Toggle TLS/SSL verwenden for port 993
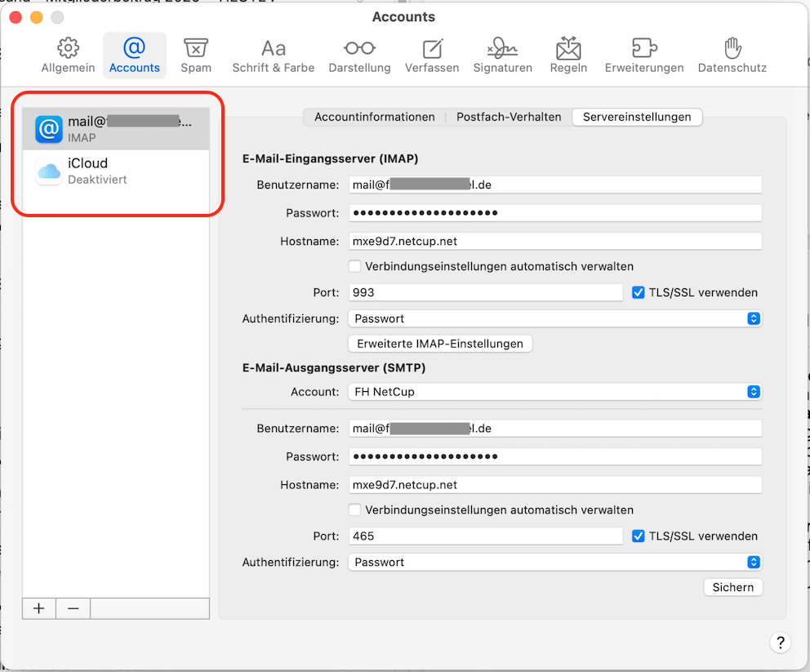This screenshot has height=672, width=810. coord(639,292)
